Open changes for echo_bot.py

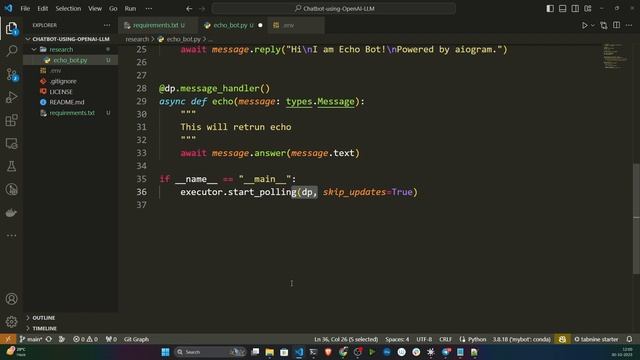tap(604, 25)
